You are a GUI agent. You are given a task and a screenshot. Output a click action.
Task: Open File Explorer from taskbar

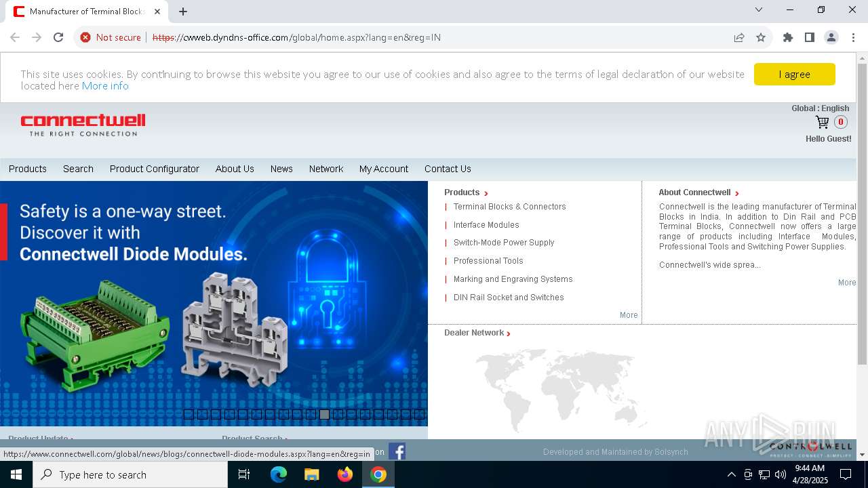coord(311,474)
